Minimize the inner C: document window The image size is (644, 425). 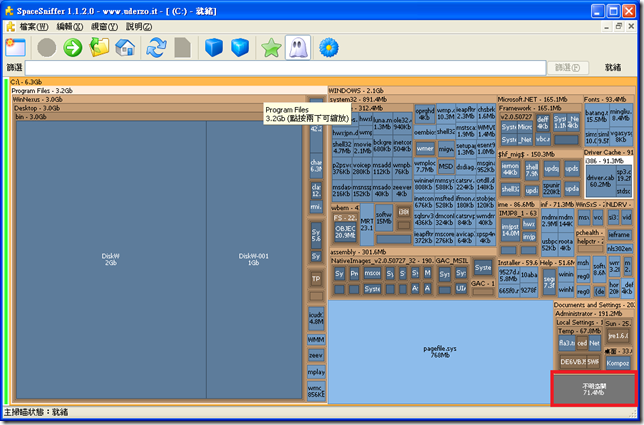pos(606,27)
